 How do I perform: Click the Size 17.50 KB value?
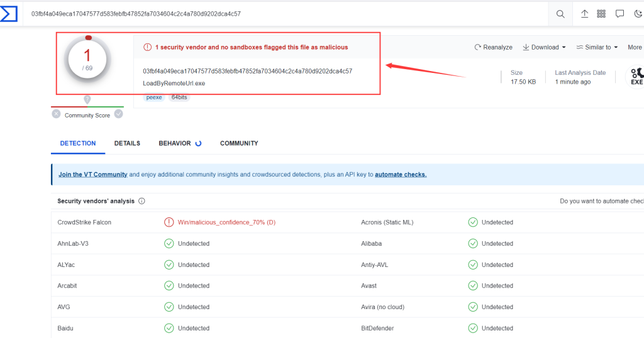click(523, 82)
